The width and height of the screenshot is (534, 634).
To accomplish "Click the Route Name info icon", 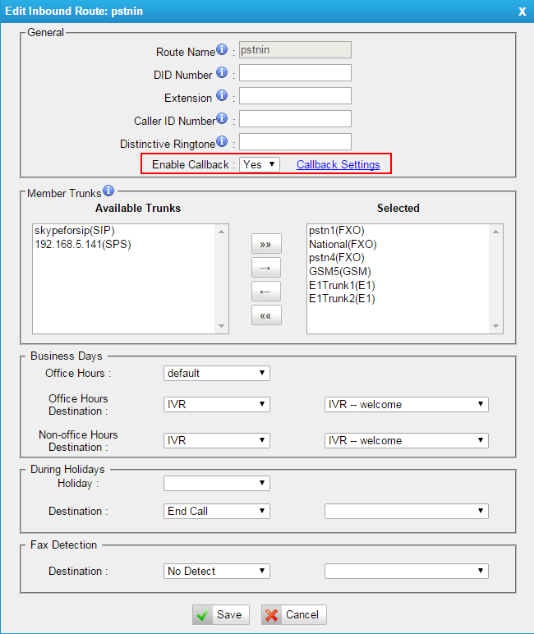I will click(222, 50).
